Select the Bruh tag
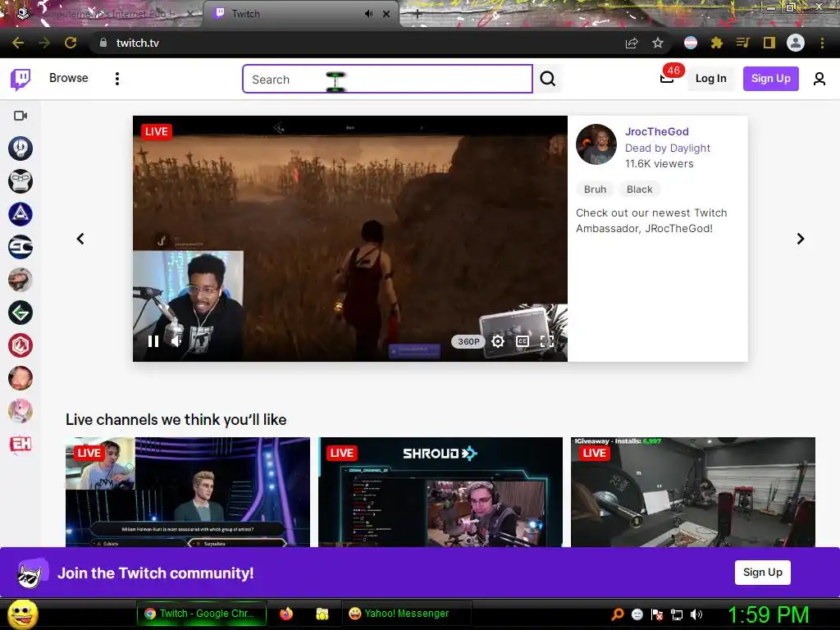Screen dimensions: 840x630 point(596,189)
